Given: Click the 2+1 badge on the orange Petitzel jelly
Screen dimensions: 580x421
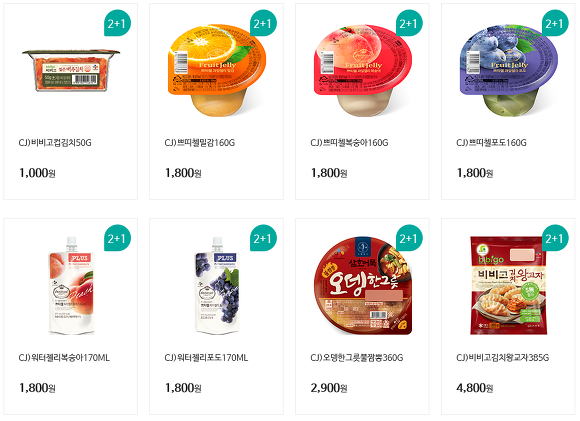Looking at the screenshot, I should pos(263,23).
